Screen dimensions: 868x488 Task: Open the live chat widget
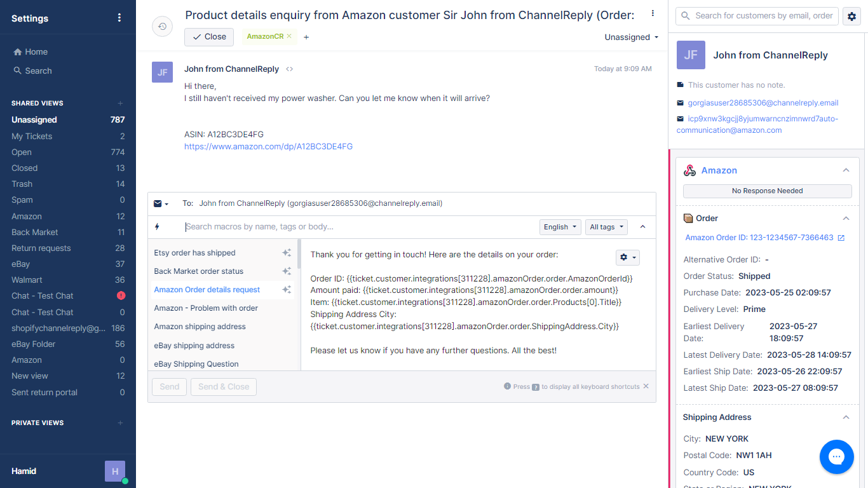[836, 457]
